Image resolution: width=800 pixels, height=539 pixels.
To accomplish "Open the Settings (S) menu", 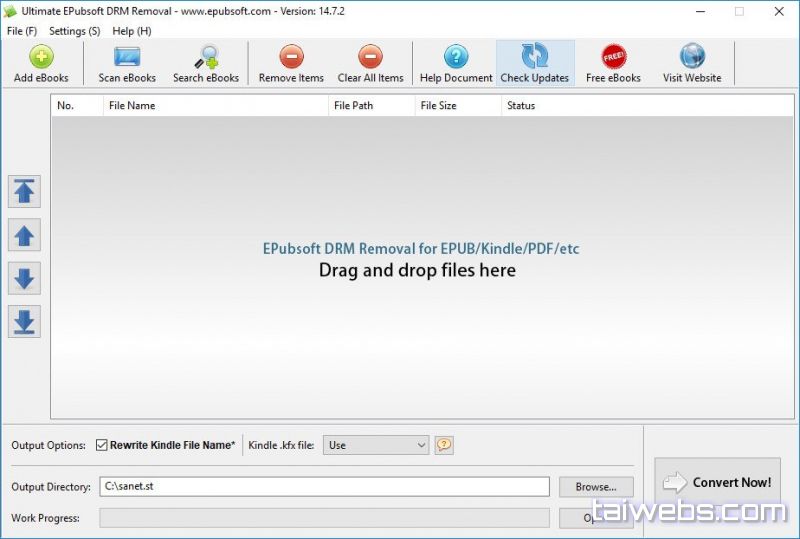I will 75,31.
